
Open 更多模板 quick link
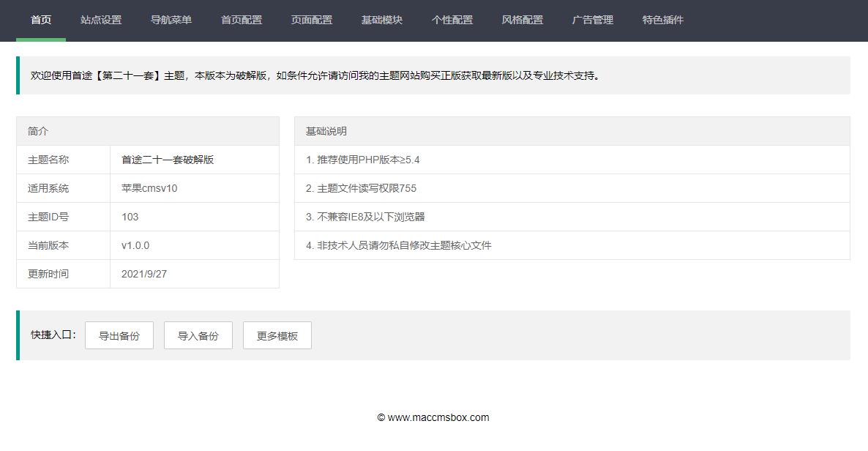(277, 336)
